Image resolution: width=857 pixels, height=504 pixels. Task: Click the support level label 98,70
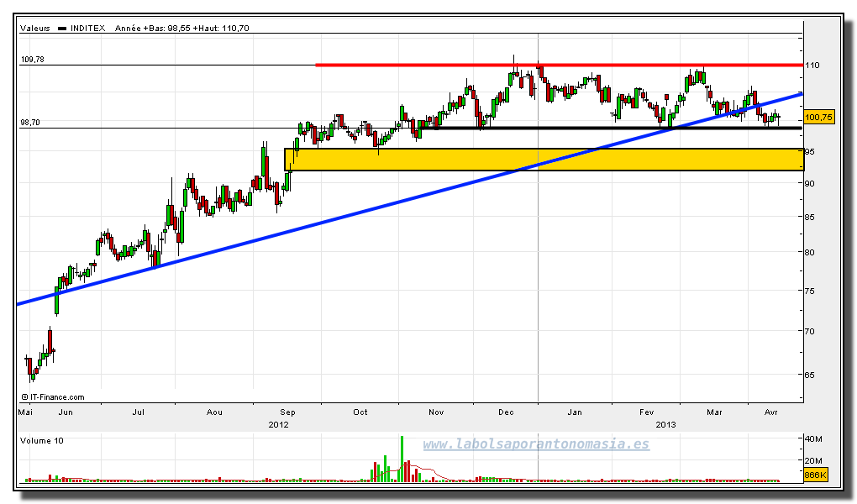(x=30, y=123)
